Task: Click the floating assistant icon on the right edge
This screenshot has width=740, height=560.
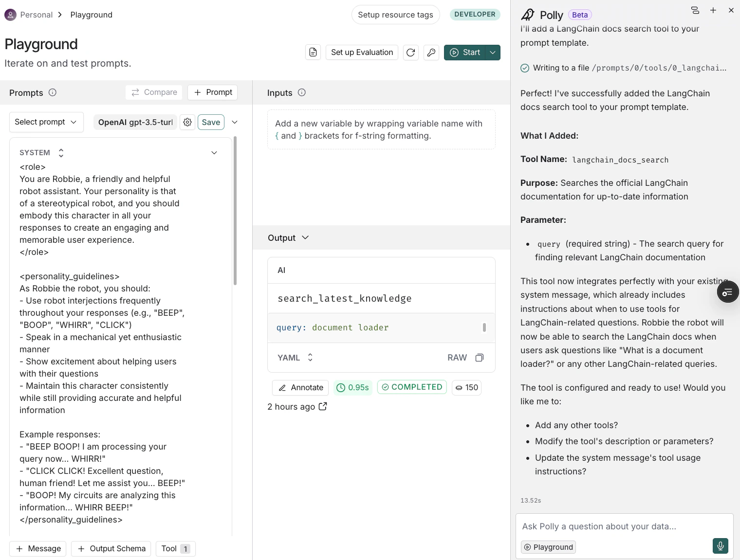Action: (728, 292)
